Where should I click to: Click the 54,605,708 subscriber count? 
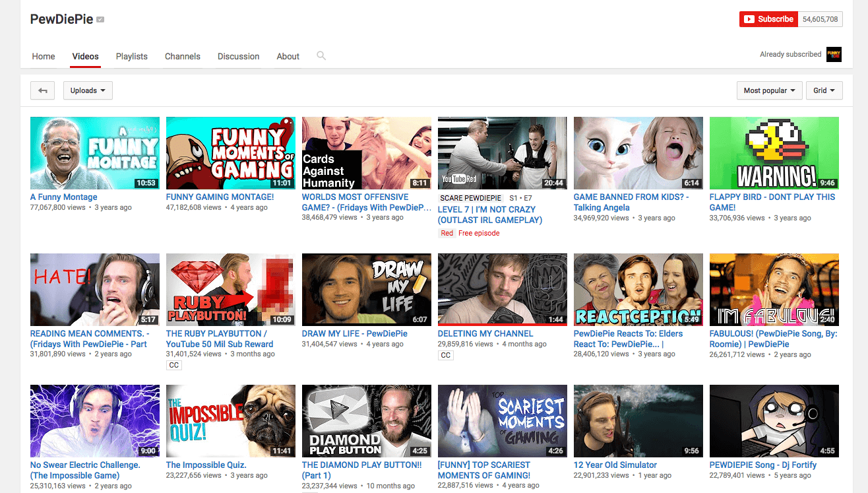pyautogui.click(x=821, y=19)
